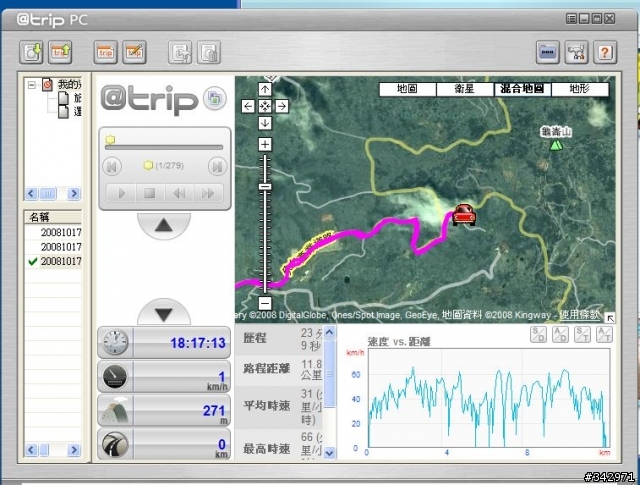Click the altitude gauge showing 271 m
640x485 pixels.
pos(164,410)
